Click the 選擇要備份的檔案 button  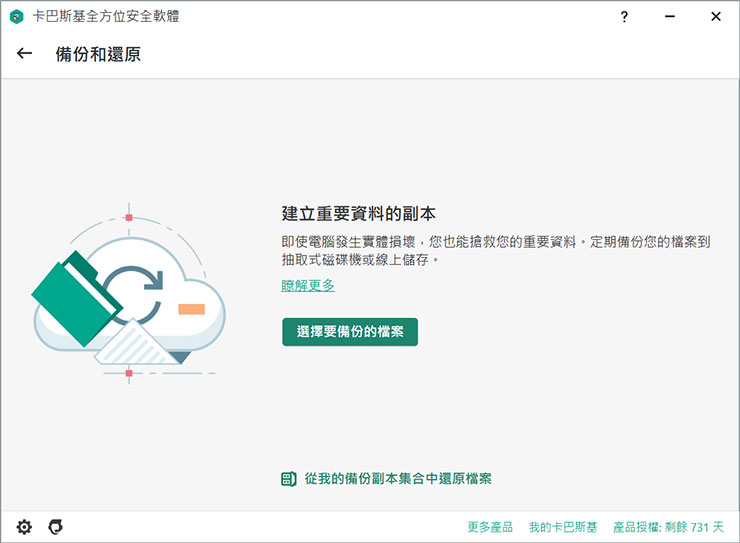click(x=350, y=332)
